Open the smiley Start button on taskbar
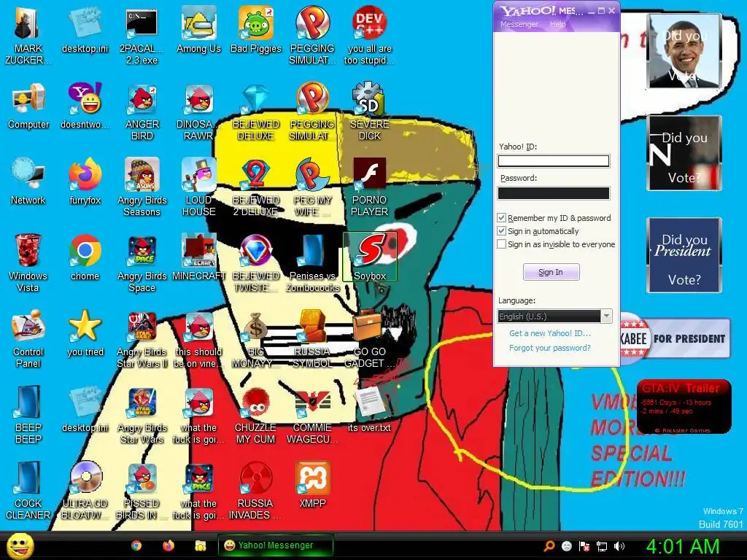Screen dimensions: 747x560 20,545
